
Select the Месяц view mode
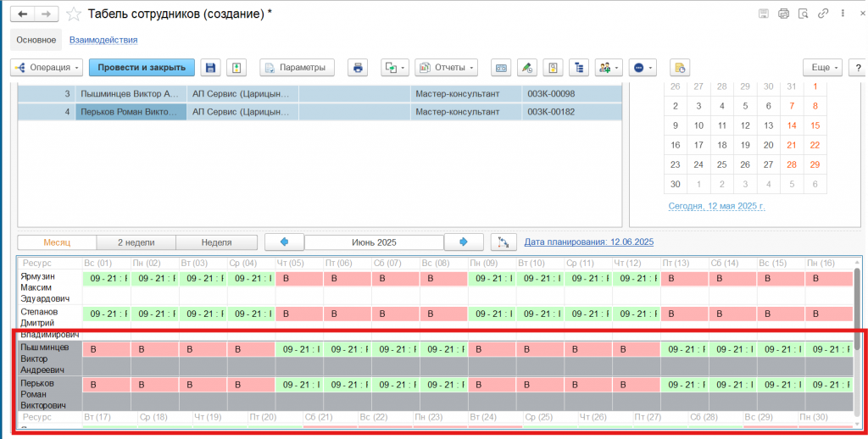tap(57, 242)
